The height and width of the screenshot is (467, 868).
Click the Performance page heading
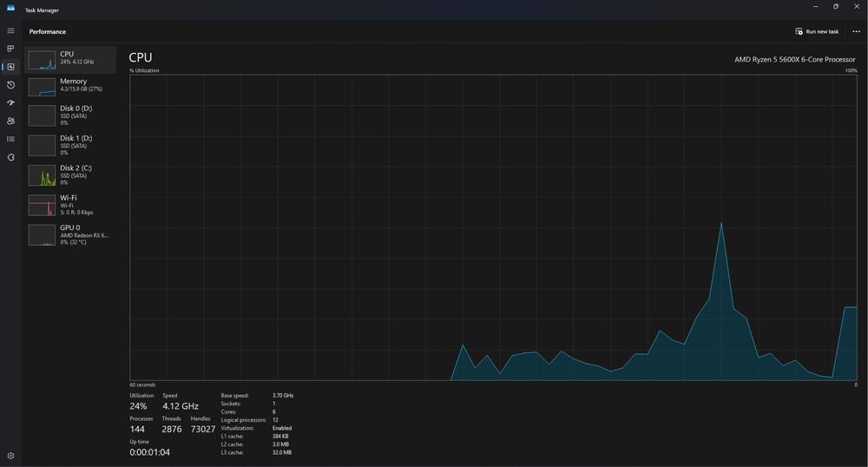pos(48,31)
